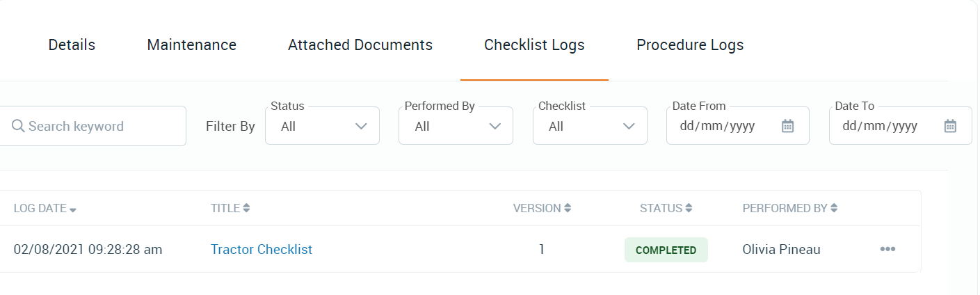Open the Date From calendar picker icon

[x=787, y=126]
